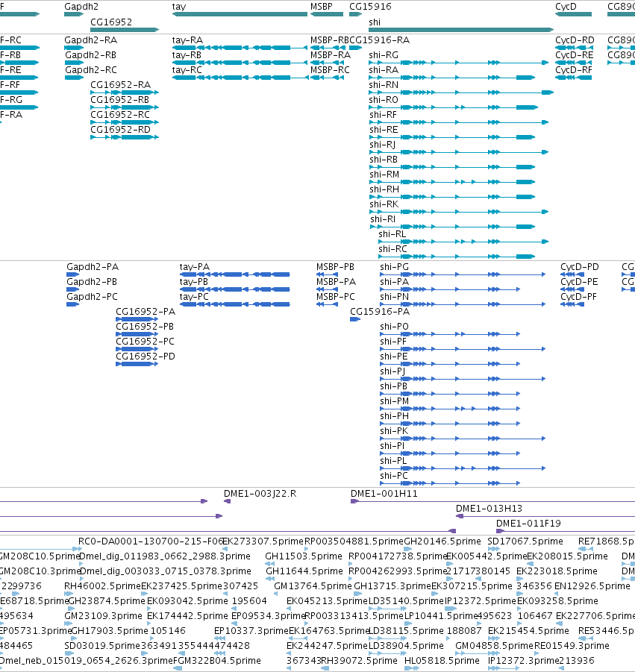The height and width of the screenshot is (672, 635).
Task: Click transcript label MSBP-RC
Action: [x=330, y=70]
